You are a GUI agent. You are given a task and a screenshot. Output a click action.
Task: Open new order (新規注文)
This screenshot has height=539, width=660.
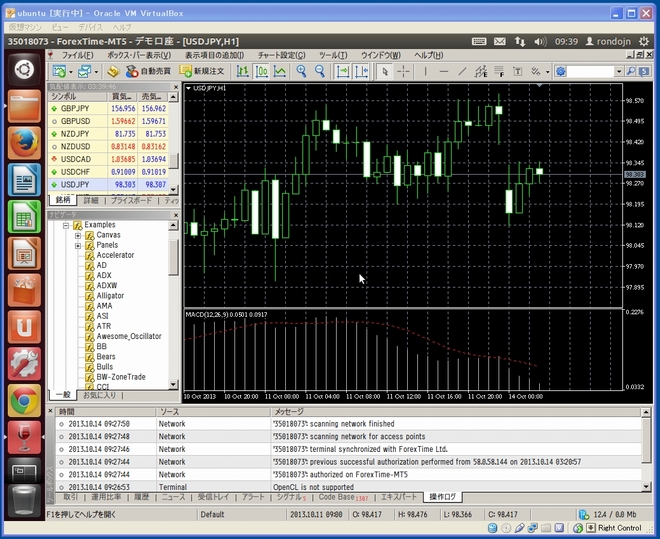click(202, 72)
